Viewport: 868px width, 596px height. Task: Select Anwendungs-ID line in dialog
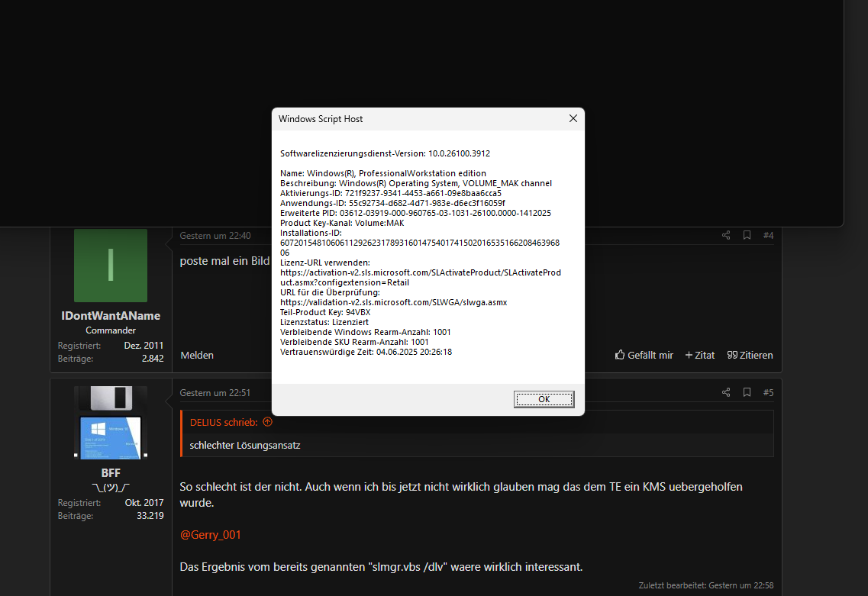pos(392,203)
